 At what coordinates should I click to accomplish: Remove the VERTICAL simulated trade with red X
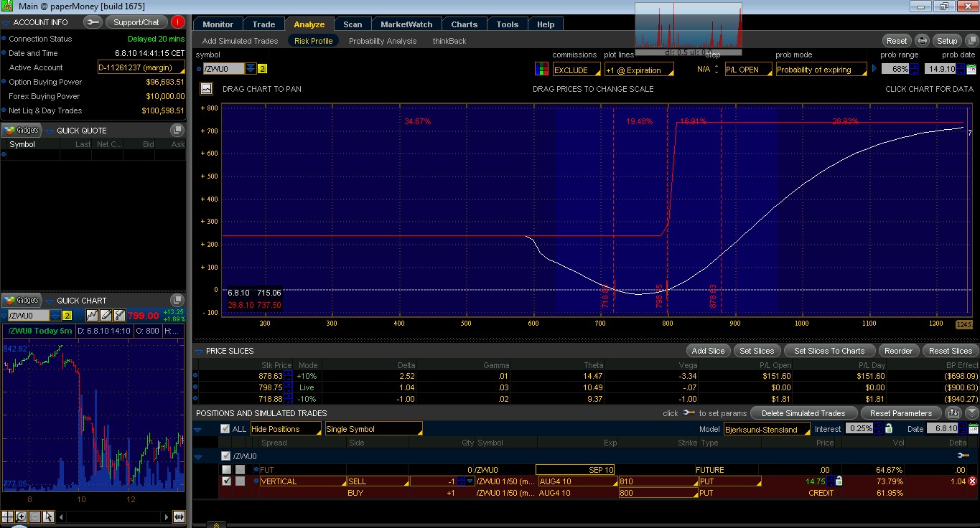pyautogui.click(x=972, y=481)
